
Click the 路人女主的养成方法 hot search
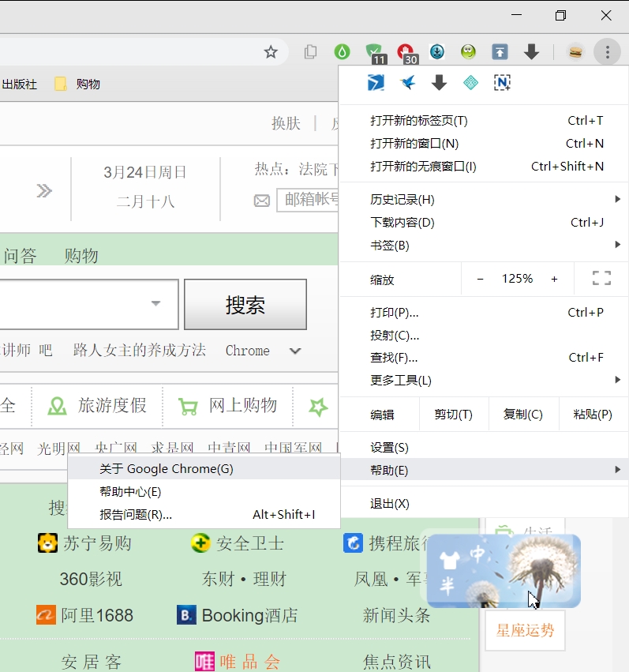tap(139, 350)
